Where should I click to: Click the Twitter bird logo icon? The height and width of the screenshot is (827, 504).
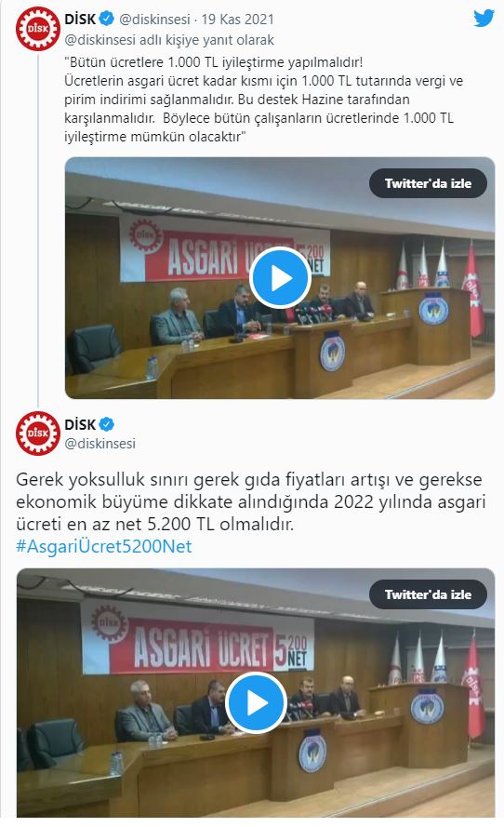click(x=484, y=19)
